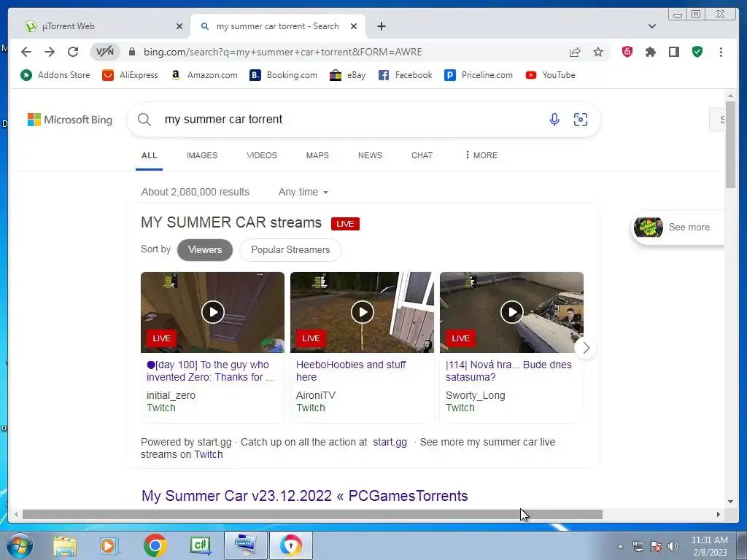Switch to MAPS results tab
Image resolution: width=747 pixels, height=560 pixels.
coord(317,155)
